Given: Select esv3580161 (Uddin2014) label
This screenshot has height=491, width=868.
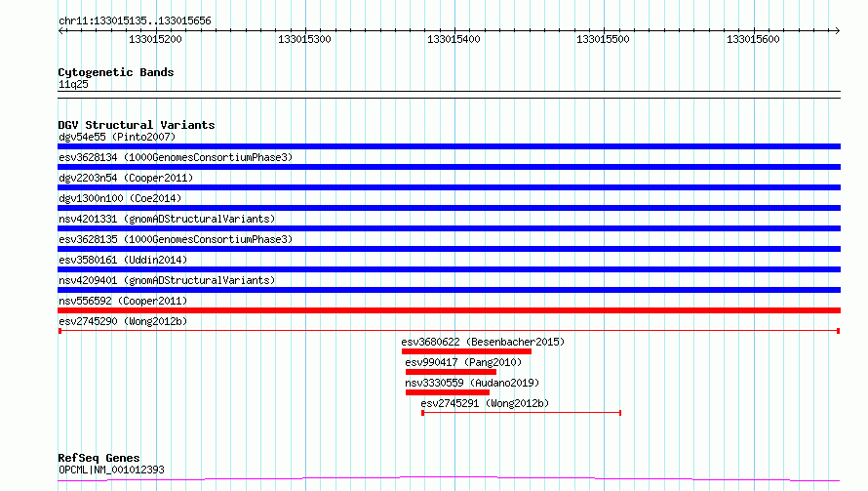Looking at the screenshot, I should point(123,260).
